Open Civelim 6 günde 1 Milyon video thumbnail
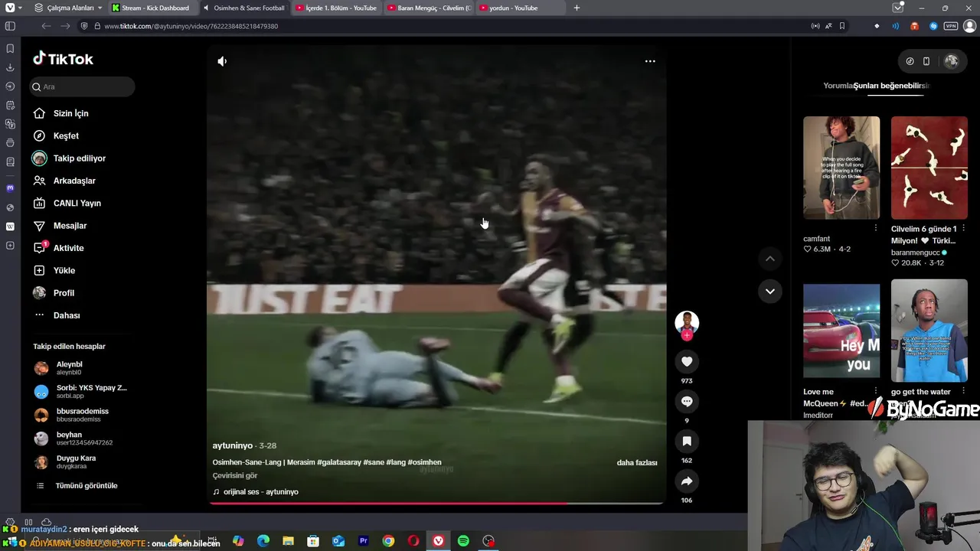The width and height of the screenshot is (980, 551). (929, 168)
